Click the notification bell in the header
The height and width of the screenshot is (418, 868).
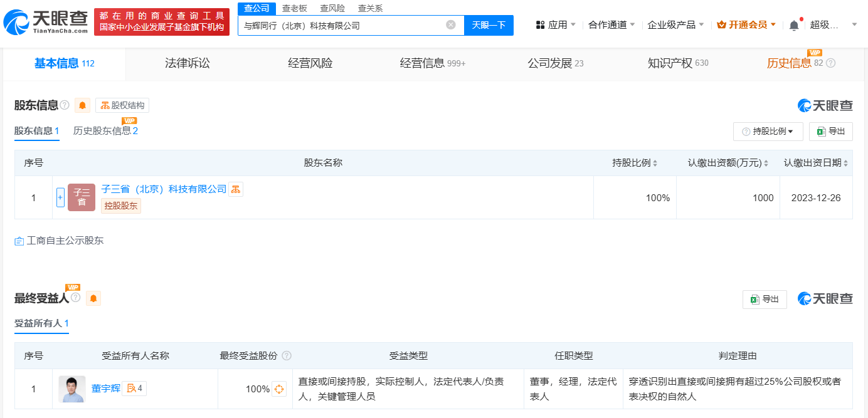pyautogui.click(x=794, y=25)
